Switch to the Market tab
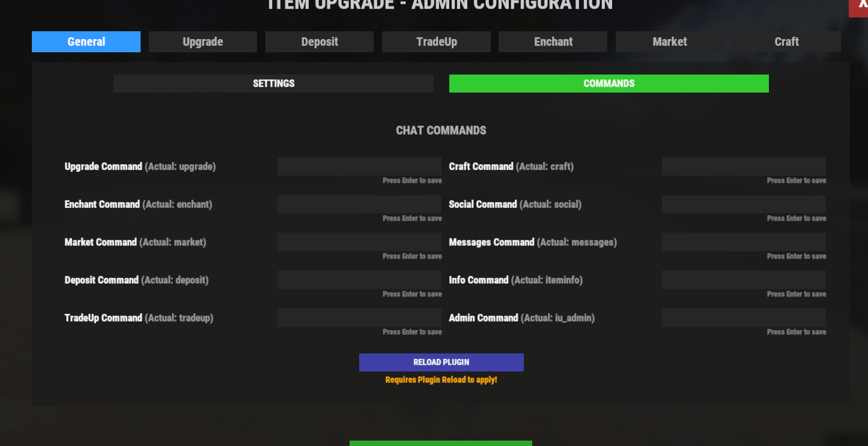This screenshot has height=446, width=868. (x=669, y=41)
